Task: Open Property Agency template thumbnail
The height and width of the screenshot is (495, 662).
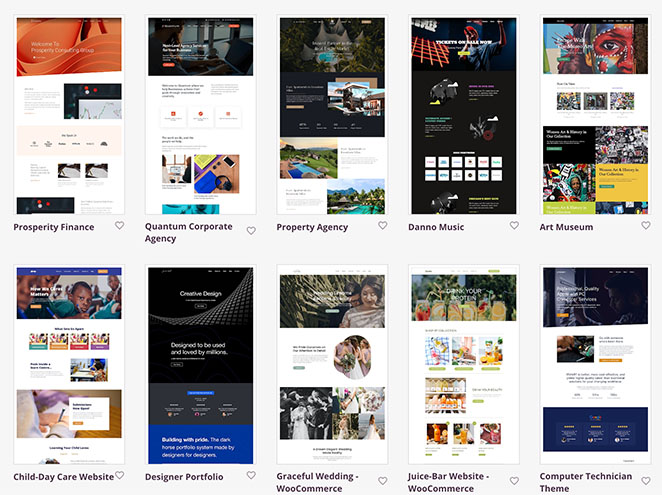Action: [331, 115]
